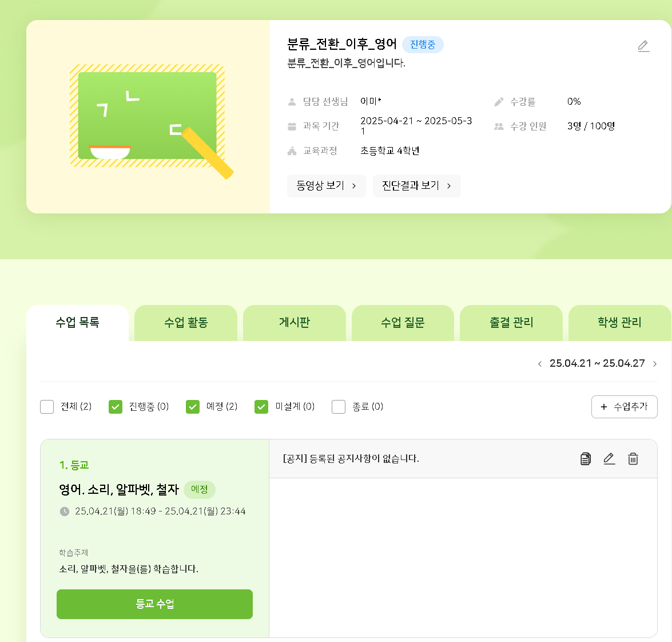Click the chalkboard class thumbnail image

pyautogui.click(x=148, y=117)
